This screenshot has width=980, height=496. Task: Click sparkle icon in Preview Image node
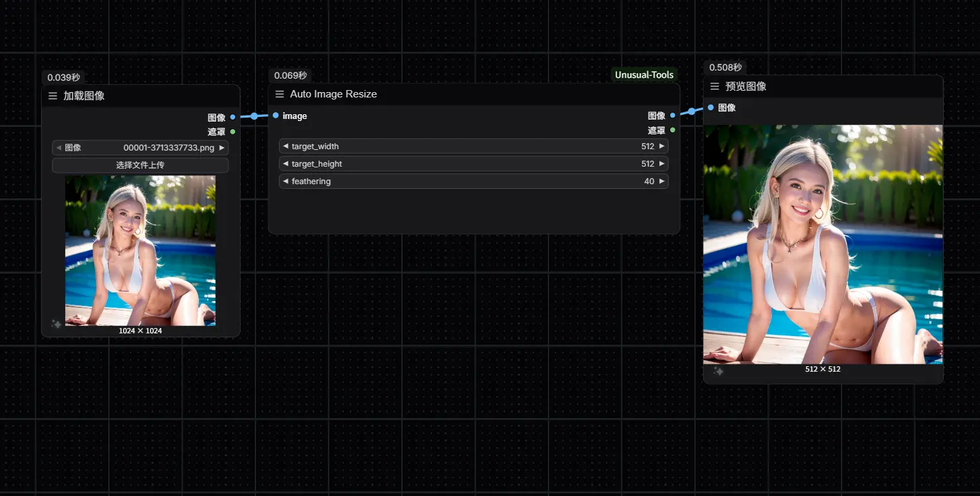(718, 370)
